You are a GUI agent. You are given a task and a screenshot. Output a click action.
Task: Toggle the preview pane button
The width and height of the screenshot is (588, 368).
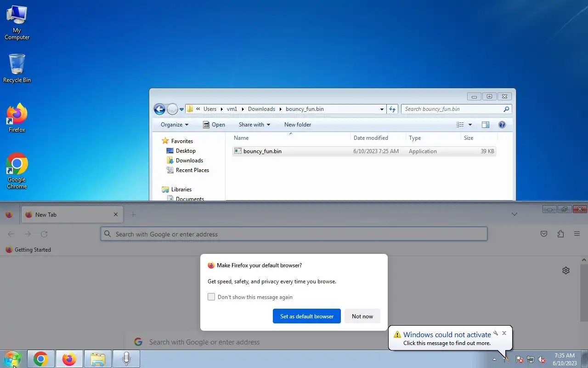tap(486, 125)
